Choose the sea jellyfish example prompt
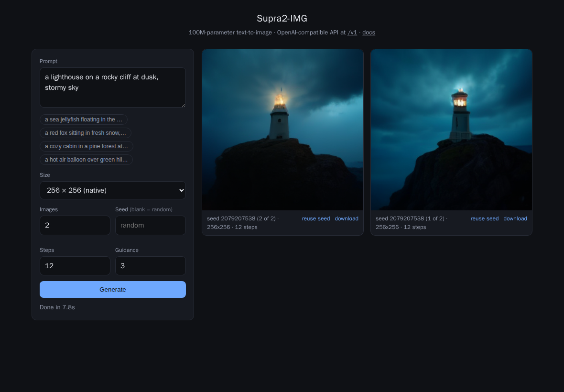Viewport: 564px width, 392px height. 84,120
